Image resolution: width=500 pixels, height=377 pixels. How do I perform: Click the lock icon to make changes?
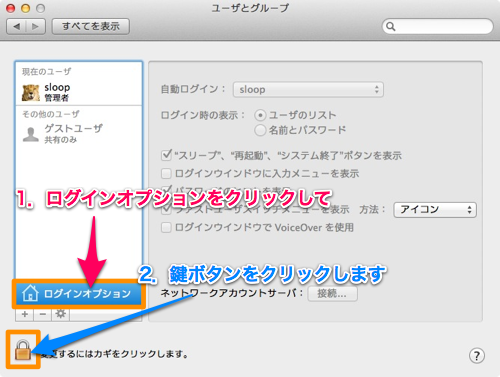[x=23, y=350]
